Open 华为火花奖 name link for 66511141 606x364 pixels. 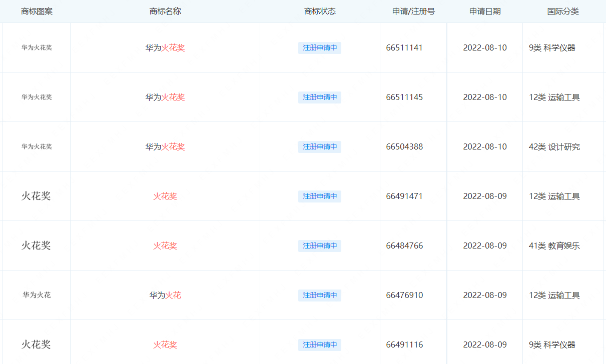tap(165, 48)
